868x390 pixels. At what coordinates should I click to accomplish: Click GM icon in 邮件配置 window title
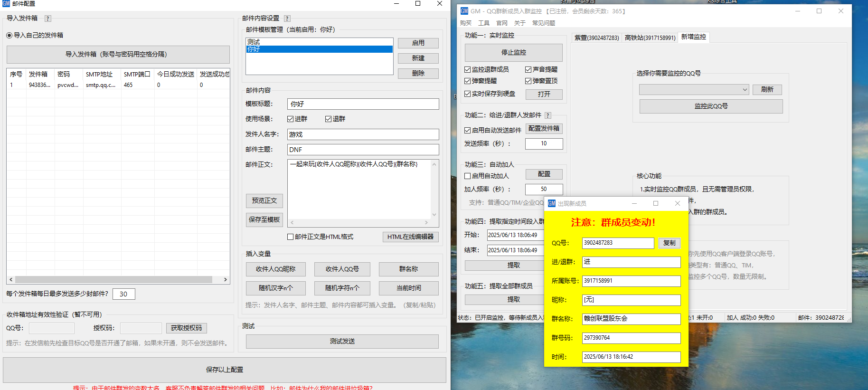coord(6,3)
